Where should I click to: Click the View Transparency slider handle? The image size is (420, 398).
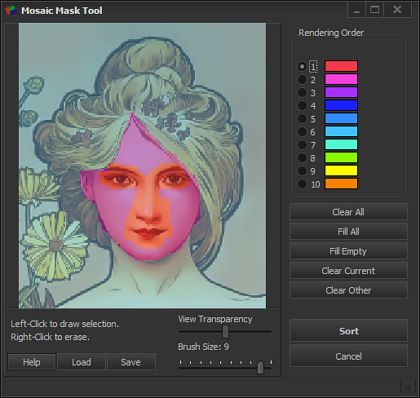pyautogui.click(x=226, y=332)
